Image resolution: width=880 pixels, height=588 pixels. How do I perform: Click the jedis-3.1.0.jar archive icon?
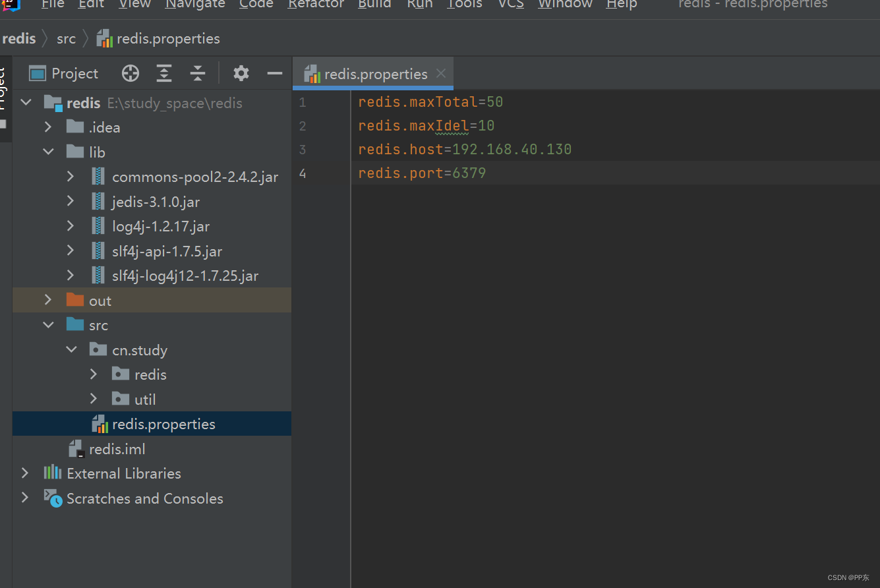98,202
